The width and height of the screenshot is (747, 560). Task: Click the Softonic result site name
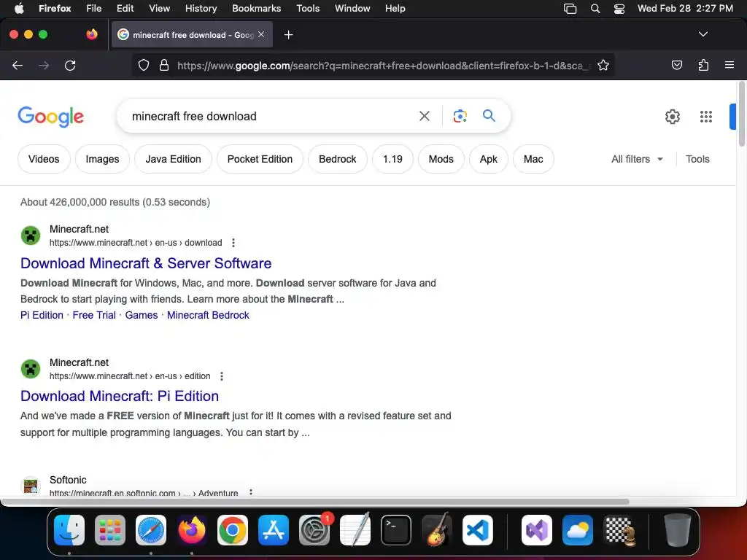68,480
